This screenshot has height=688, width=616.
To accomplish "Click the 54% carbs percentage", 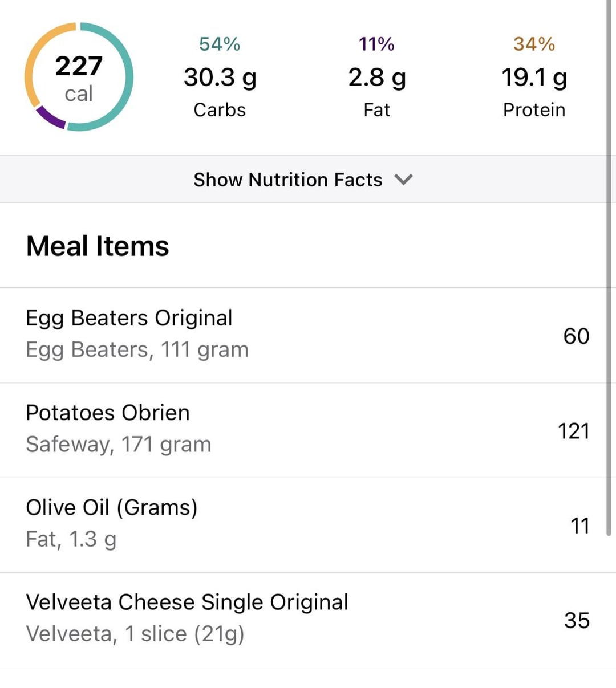I will pyautogui.click(x=220, y=44).
